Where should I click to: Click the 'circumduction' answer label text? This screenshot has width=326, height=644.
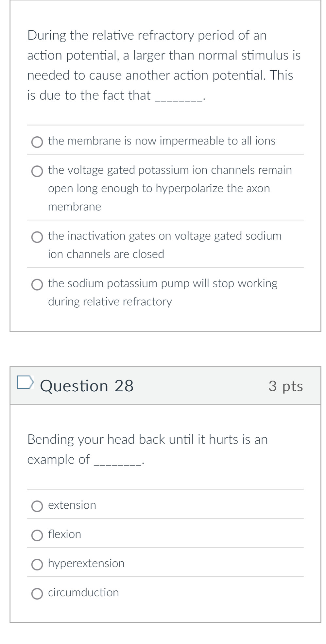click(83, 592)
